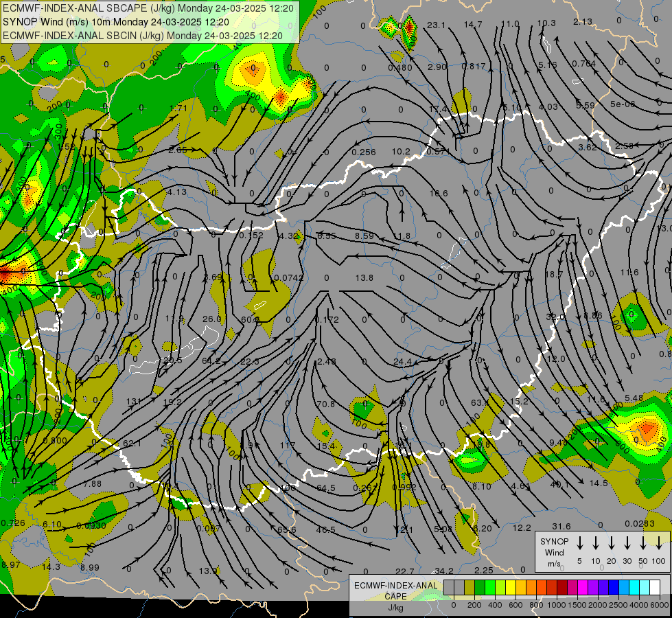672x618 pixels.
Task: Click the map value 3.62
Action: (587, 147)
